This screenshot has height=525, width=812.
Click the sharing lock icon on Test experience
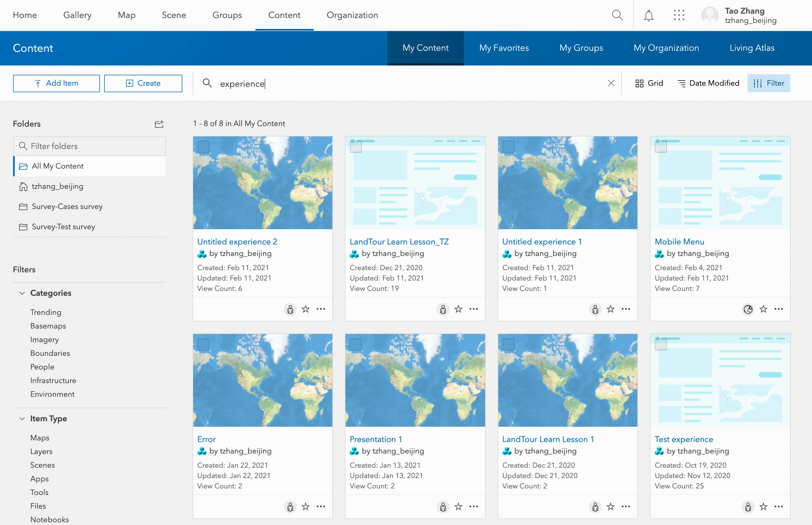748,507
